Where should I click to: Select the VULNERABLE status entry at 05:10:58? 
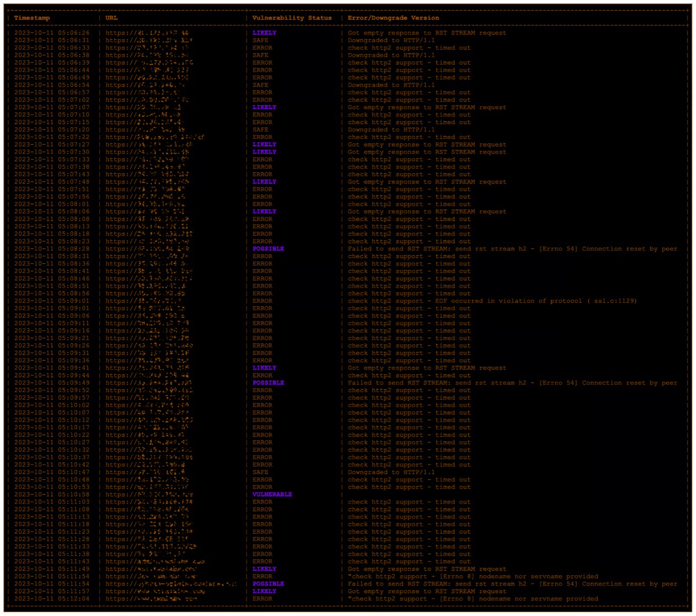click(272, 494)
